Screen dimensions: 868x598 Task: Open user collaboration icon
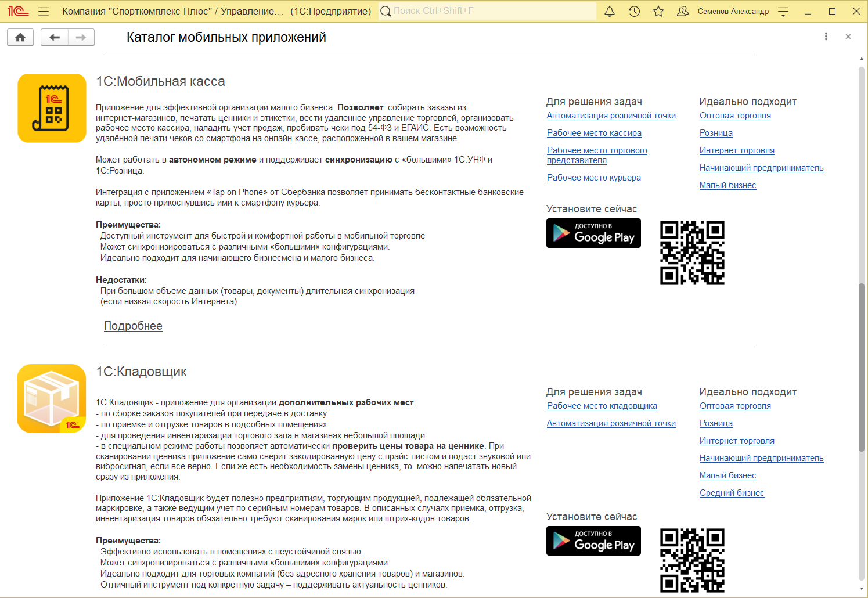683,11
